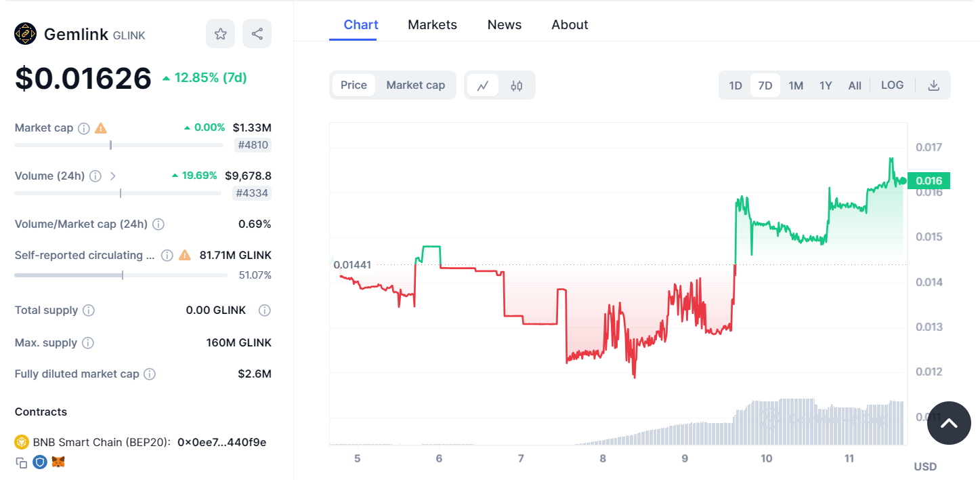This screenshot has width=980, height=480.
Task: Click the blue shield security icon
Action: coord(40,462)
